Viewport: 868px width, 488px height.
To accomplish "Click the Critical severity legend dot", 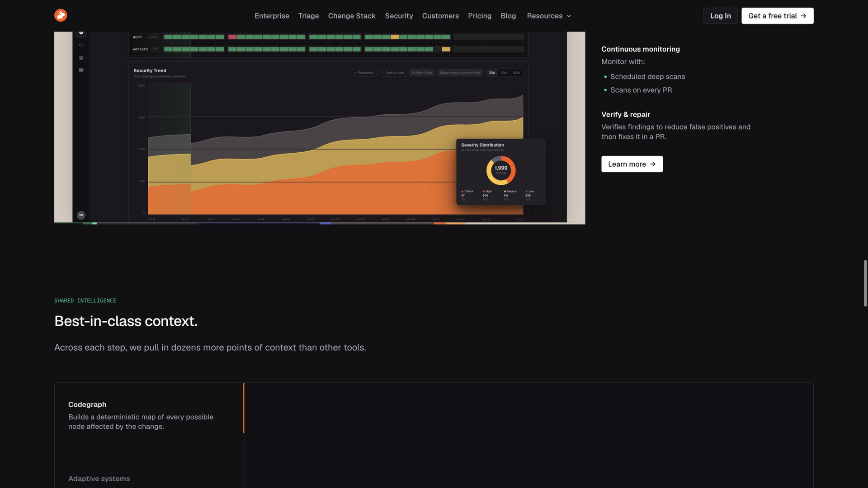I will pos(462,192).
